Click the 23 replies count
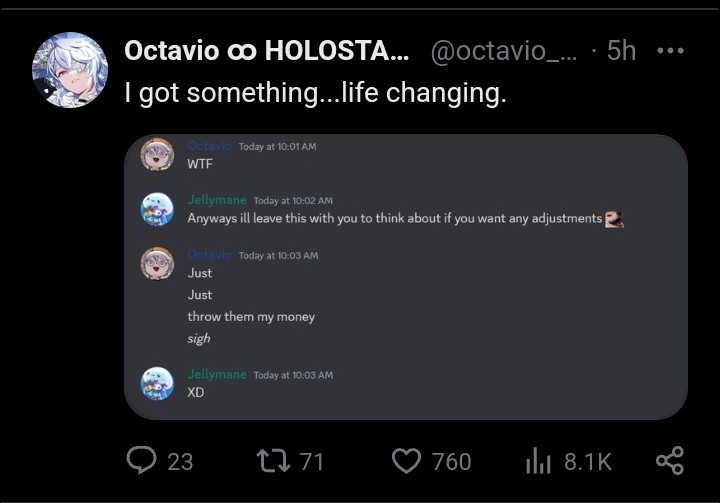 (x=180, y=461)
